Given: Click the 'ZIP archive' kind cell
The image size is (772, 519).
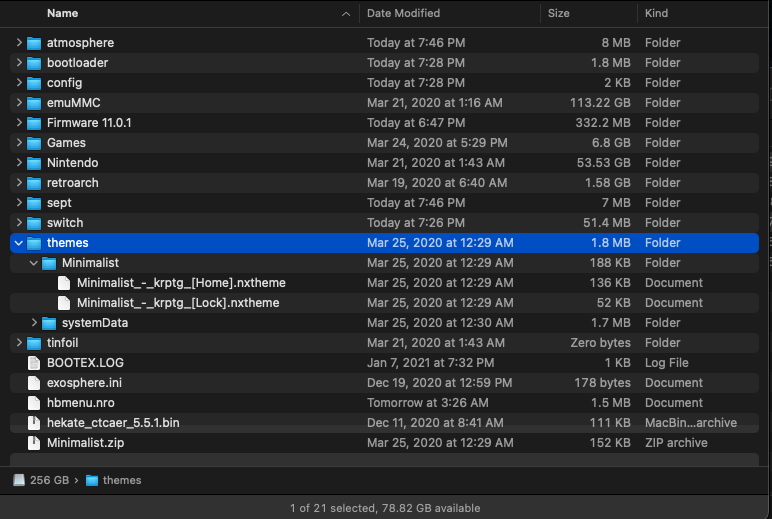Looking at the screenshot, I should pos(676,443).
